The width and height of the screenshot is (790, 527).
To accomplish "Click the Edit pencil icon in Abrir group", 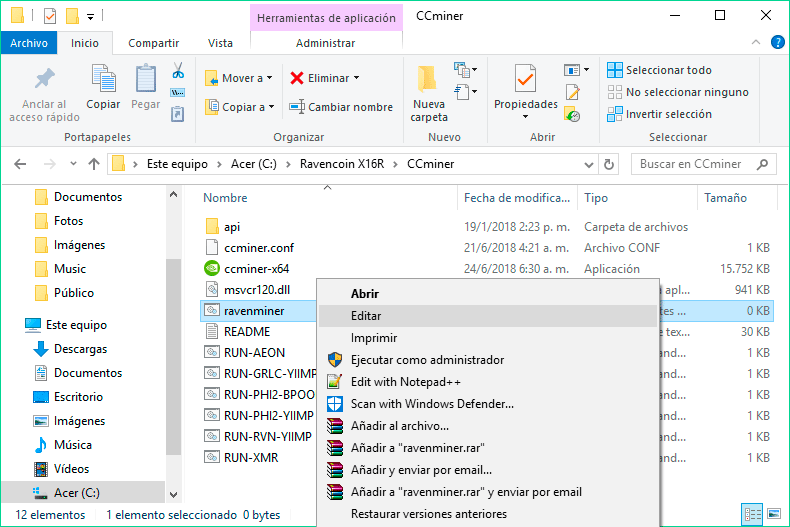I will coord(573,93).
